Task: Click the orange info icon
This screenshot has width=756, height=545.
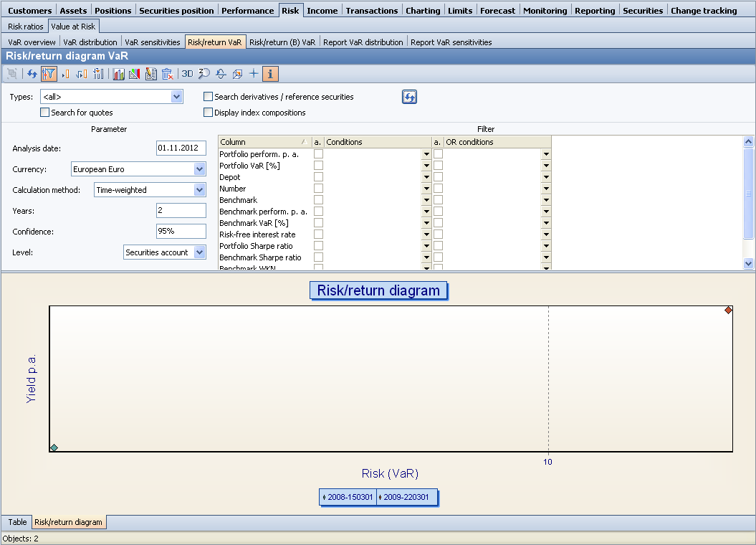Action: [x=270, y=73]
